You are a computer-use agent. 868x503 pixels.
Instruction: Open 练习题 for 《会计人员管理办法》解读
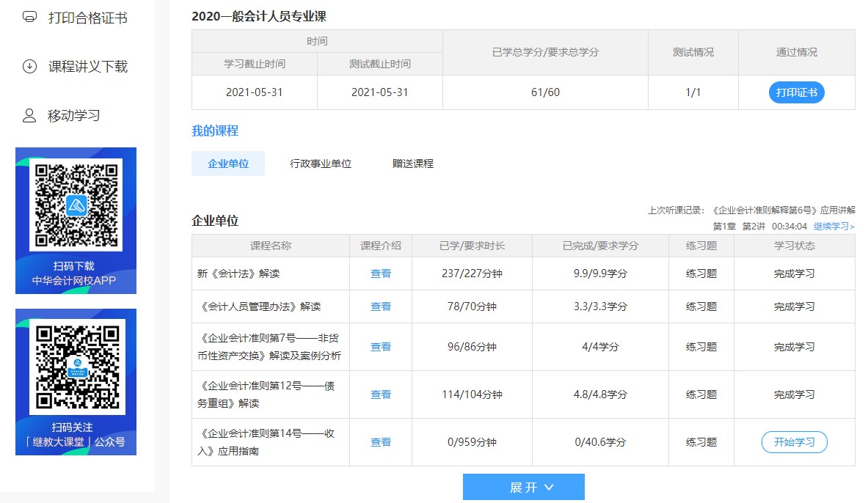701,306
